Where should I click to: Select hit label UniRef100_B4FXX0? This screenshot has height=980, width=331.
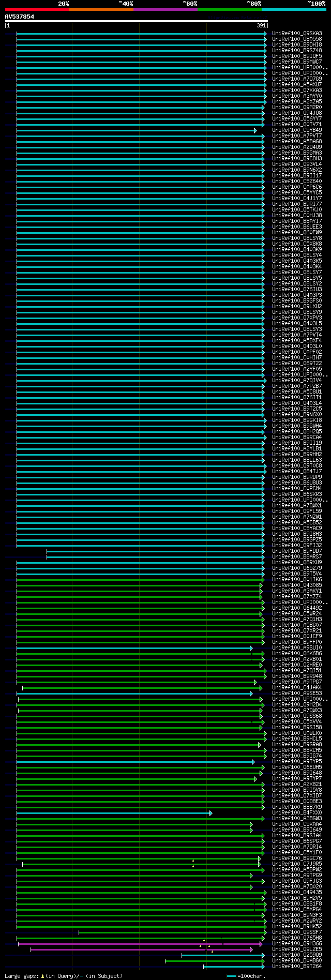tap(297, 813)
